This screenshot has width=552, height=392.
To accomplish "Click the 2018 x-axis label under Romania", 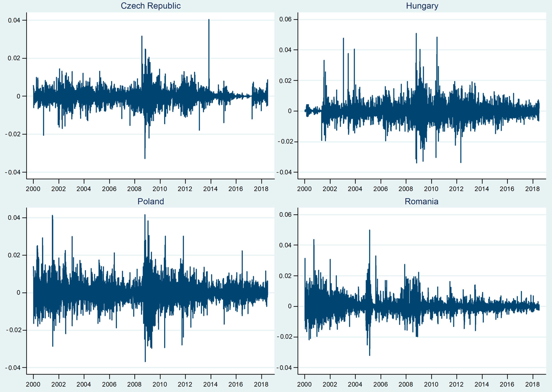I will coord(532,384).
